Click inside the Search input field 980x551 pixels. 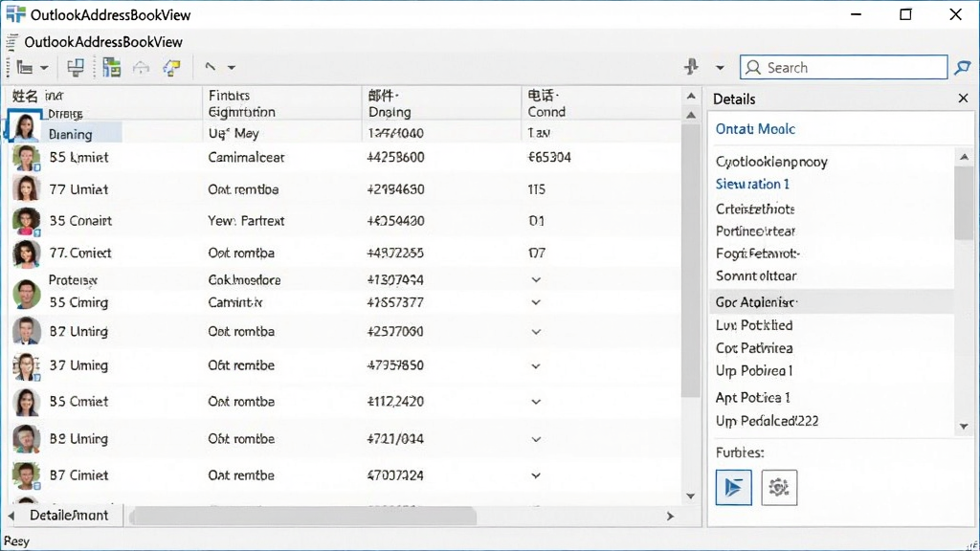[844, 68]
